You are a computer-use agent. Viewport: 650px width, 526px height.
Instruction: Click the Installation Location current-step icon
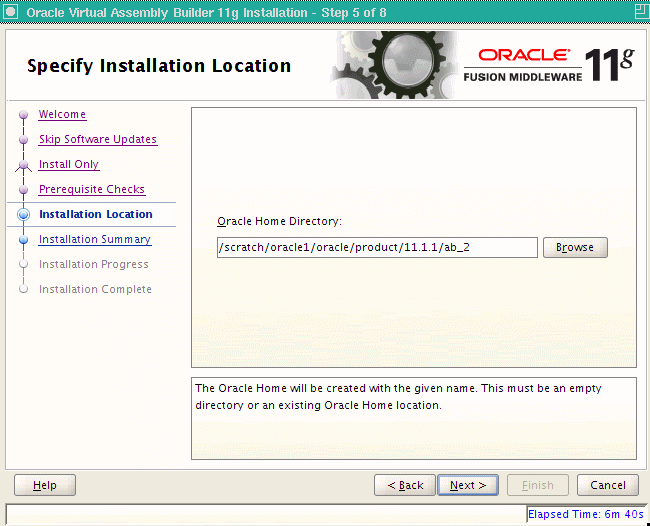click(x=24, y=214)
